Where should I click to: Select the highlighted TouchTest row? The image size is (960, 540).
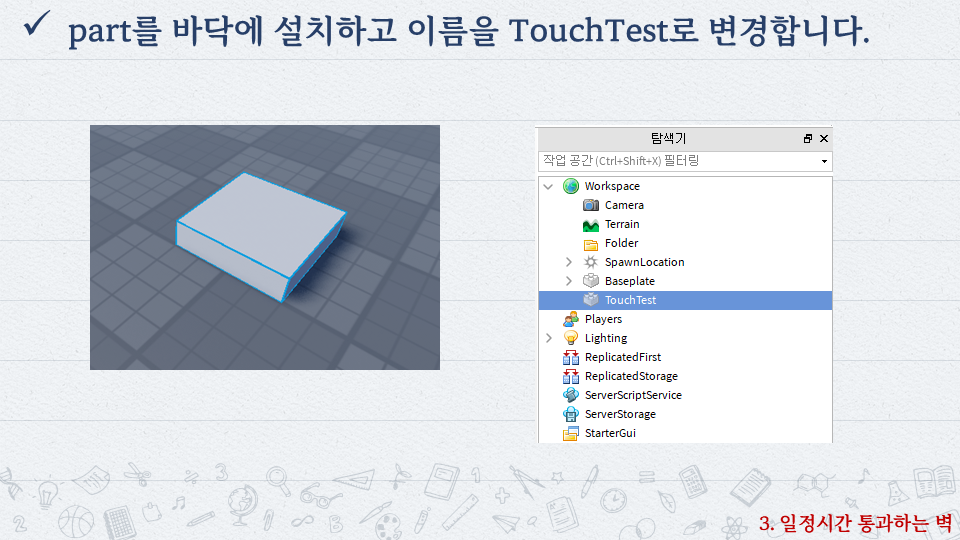coord(685,300)
